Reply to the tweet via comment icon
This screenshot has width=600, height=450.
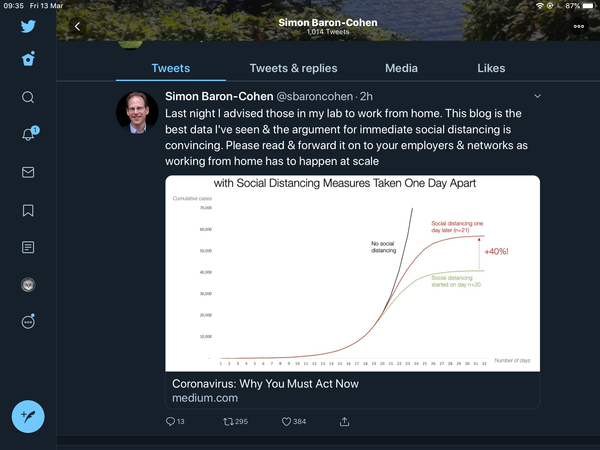coord(170,422)
